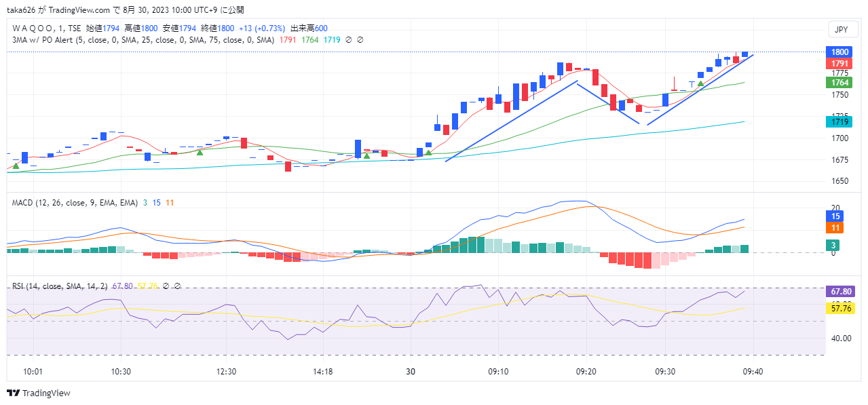Viewport: 868px width, 405px height.
Task: Click the green 1764 moving average price tag
Action: point(839,83)
